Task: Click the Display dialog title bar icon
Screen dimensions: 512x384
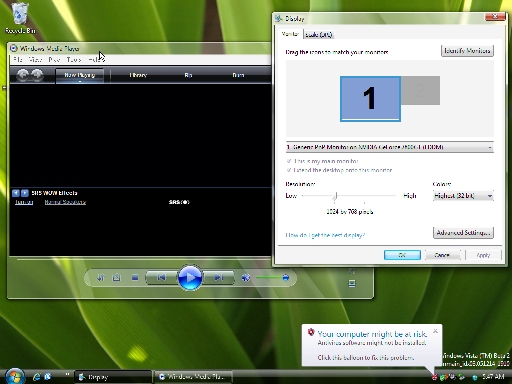Action: (278, 18)
